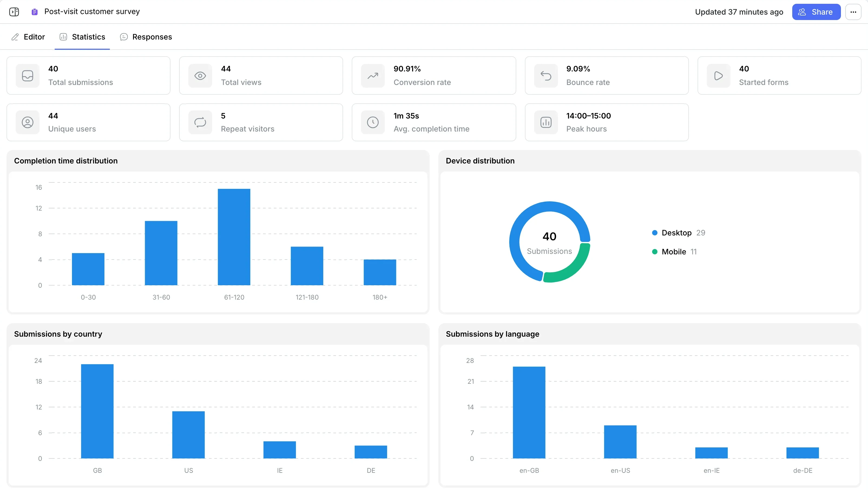This screenshot has width=868, height=492.
Task: Click the 121-180 completion time bar
Action: click(x=307, y=266)
